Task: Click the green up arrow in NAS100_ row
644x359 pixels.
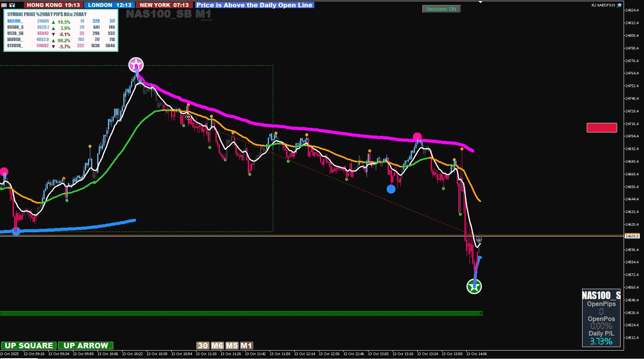Action: [x=53, y=22]
